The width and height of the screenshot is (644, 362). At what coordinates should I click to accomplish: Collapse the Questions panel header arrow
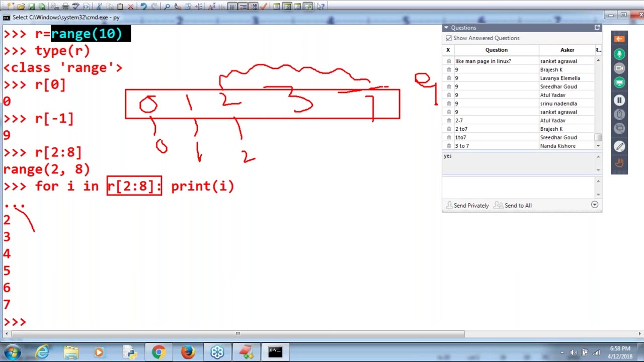446,28
